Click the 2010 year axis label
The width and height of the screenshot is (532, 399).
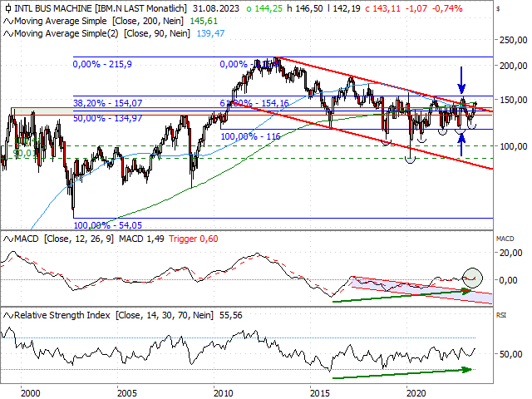pos(224,393)
